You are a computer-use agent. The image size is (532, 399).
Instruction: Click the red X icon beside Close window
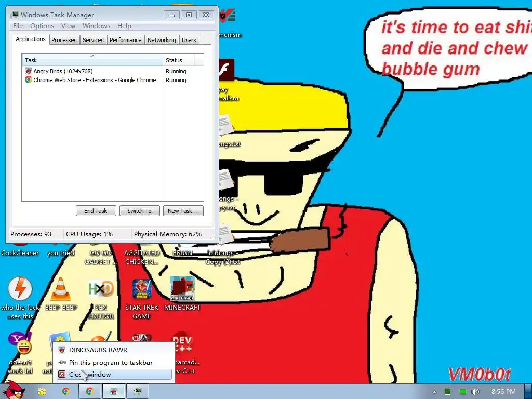[x=62, y=374]
